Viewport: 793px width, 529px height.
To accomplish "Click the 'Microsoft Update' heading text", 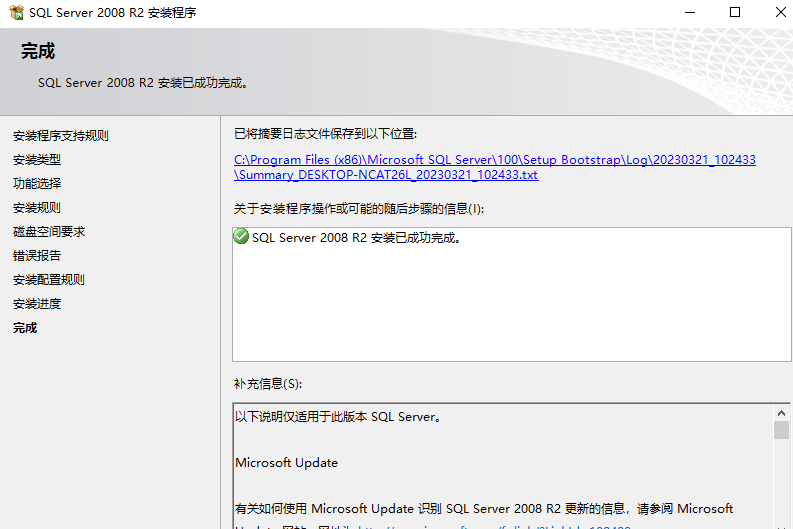I will point(286,463).
